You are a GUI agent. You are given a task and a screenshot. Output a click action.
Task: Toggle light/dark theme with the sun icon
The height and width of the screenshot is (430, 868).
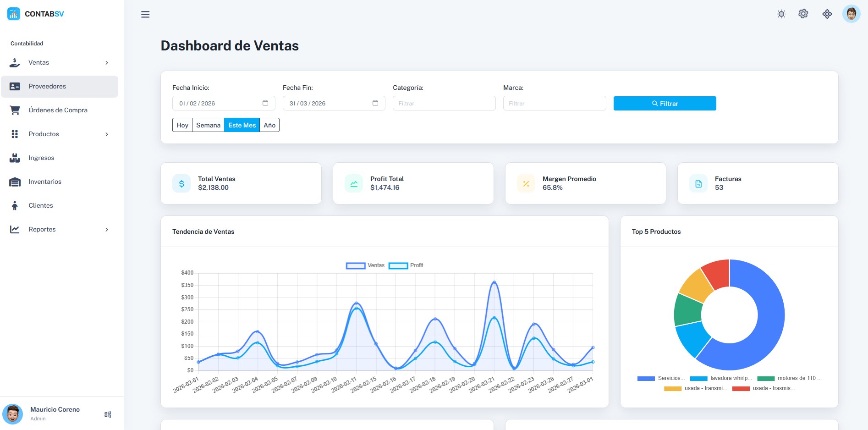pos(780,14)
